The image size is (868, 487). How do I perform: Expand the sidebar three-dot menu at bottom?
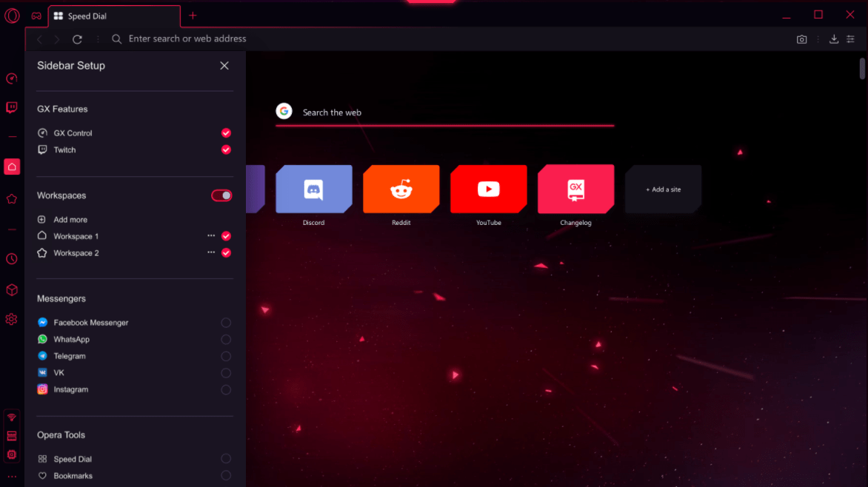pyautogui.click(x=12, y=477)
